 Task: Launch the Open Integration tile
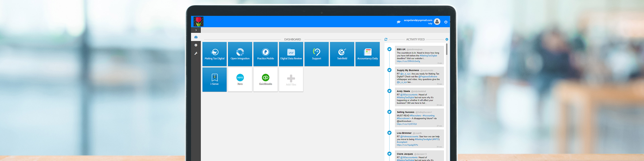pos(240,54)
